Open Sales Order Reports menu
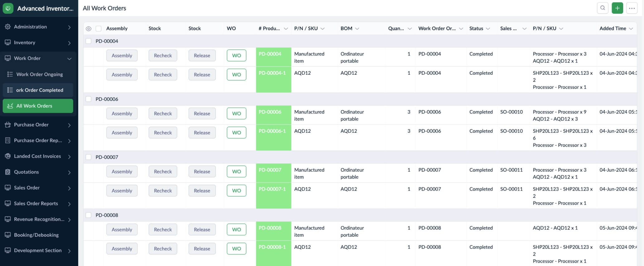 [x=38, y=203]
